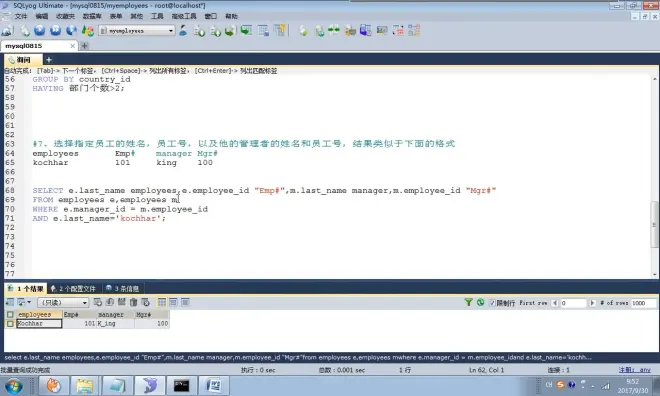Image resolution: width=660 pixels, height=396 pixels.
Task: Toggle the select-all checkbox in result header
Action: 10,314
